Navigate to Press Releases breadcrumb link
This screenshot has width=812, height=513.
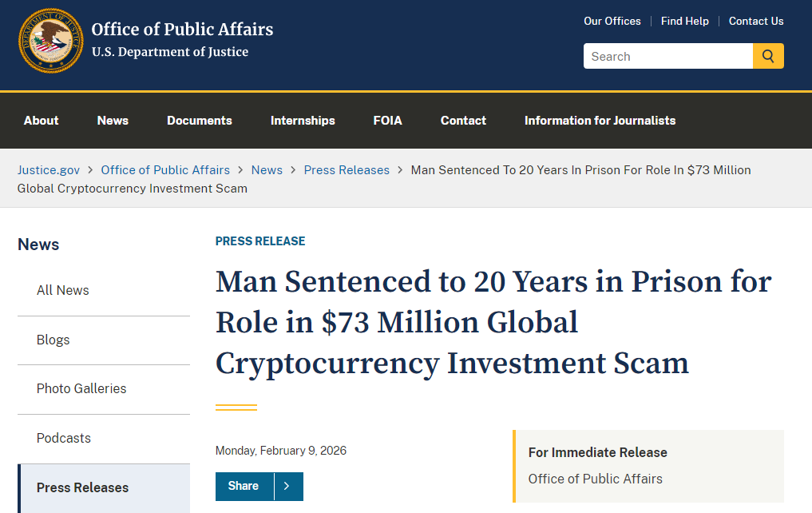pyautogui.click(x=347, y=170)
